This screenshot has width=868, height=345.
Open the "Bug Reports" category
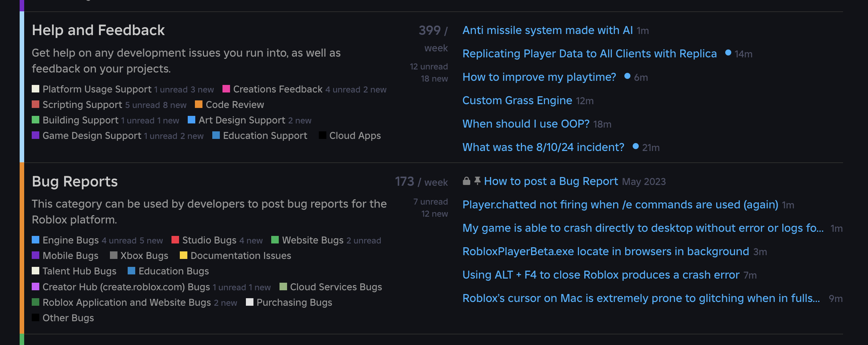pyautogui.click(x=74, y=182)
